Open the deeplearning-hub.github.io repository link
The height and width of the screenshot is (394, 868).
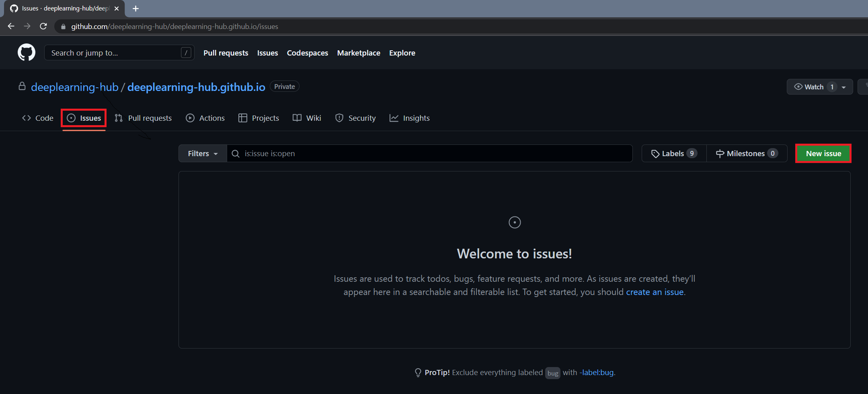click(196, 87)
